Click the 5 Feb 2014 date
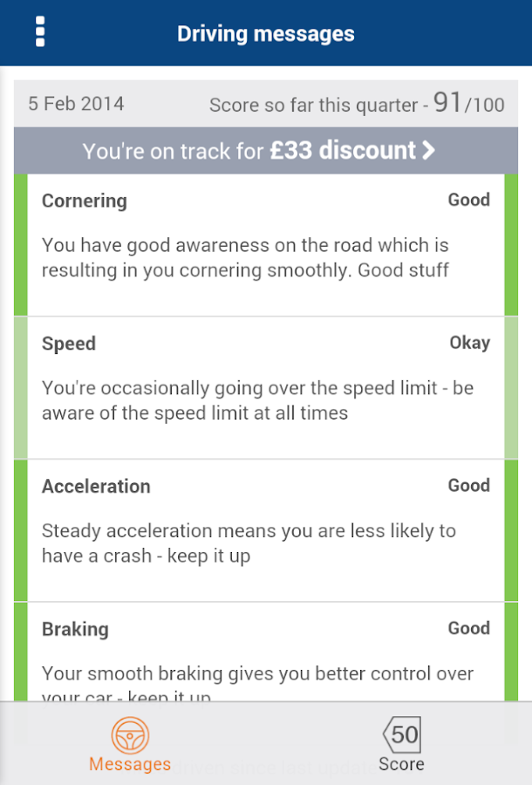The image size is (532, 785). point(76,104)
